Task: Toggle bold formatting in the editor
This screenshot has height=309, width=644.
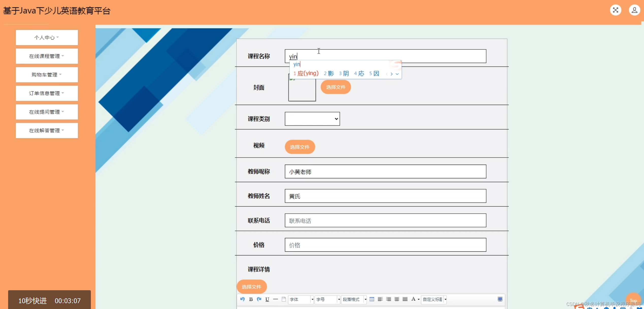Action: (x=250, y=299)
